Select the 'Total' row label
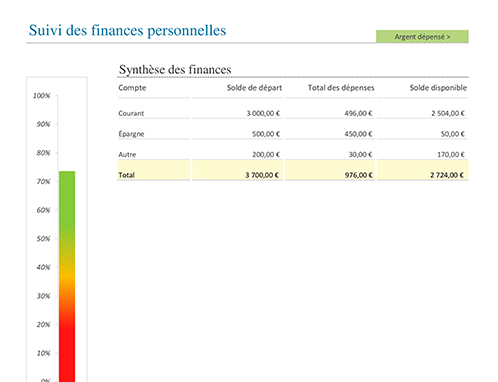Viewport: 498px width, 382px height. tap(126, 175)
